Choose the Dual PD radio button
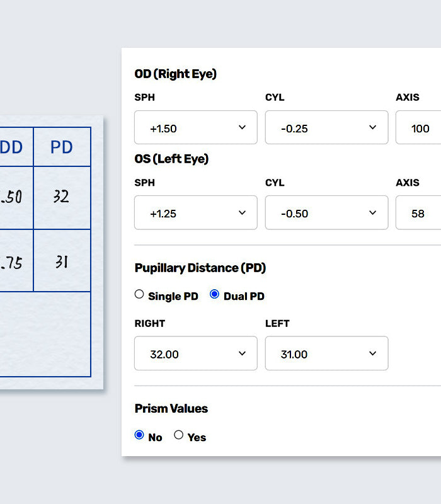441x504 pixels. point(215,294)
